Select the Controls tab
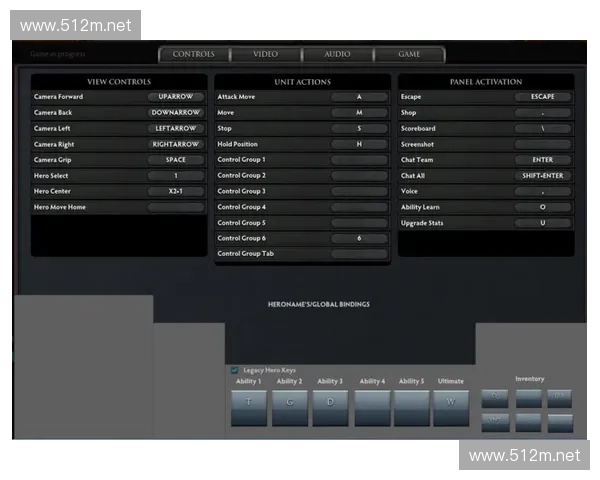Image resolution: width=600 pixels, height=480 pixels. [193, 54]
